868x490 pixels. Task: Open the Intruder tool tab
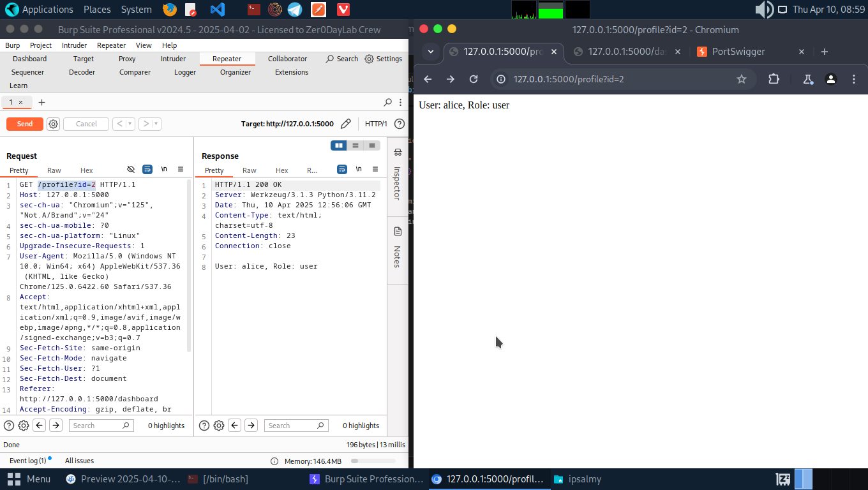pos(173,59)
